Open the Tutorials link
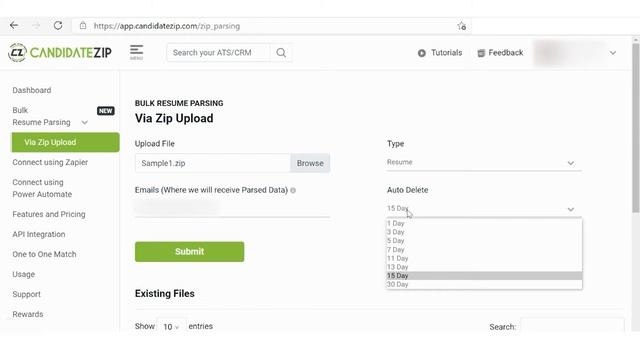Viewport: 640px width, 360px height. click(440, 53)
